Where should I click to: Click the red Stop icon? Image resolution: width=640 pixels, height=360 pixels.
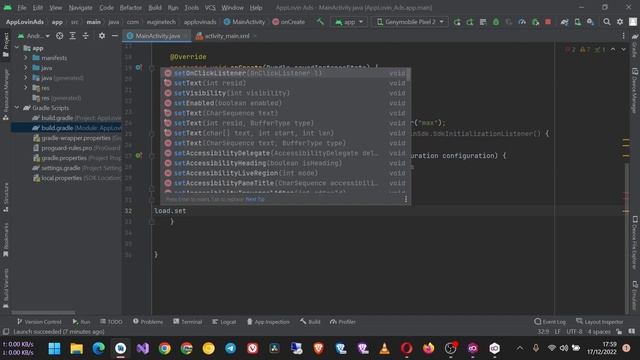[548, 22]
